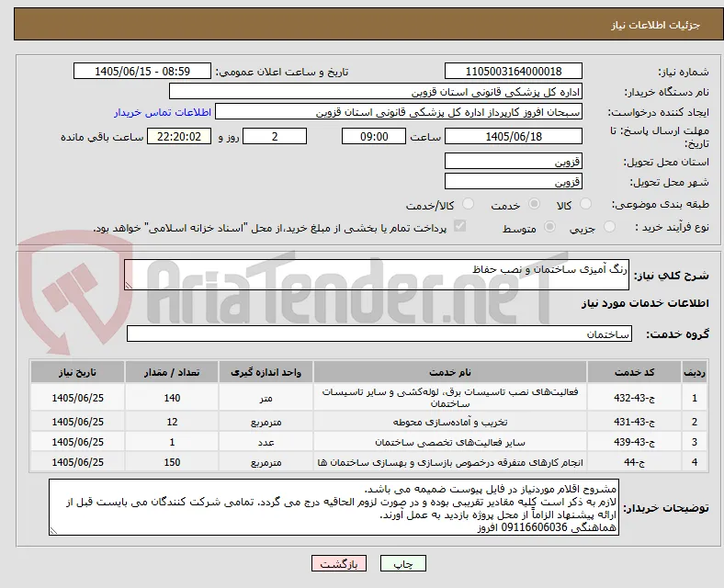This screenshot has width=724, height=588.
Task: Click the unit متر in row 1
Action: click(266, 398)
